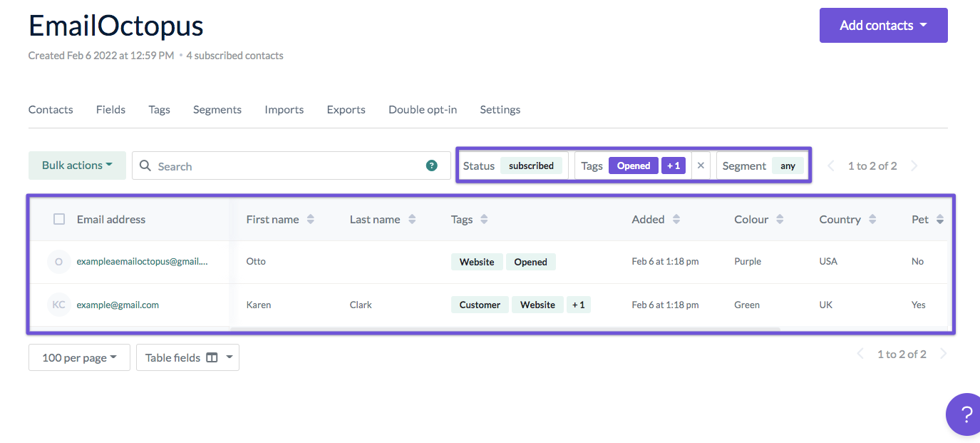980x443 pixels.
Task: Click the Opened tag on Otto's row
Action: [x=530, y=262]
